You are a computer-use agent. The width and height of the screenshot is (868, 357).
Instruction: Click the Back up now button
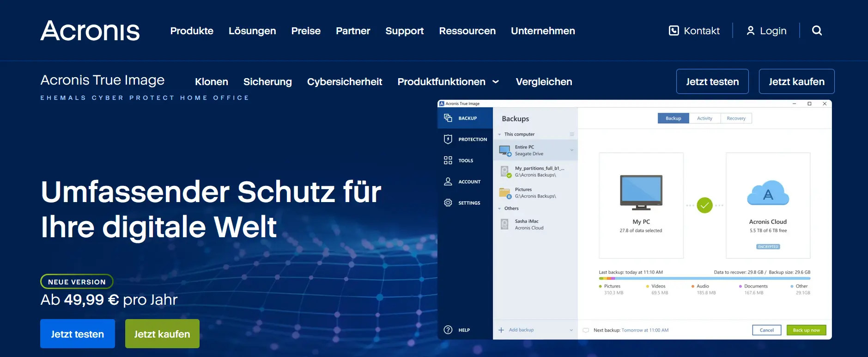tap(807, 330)
